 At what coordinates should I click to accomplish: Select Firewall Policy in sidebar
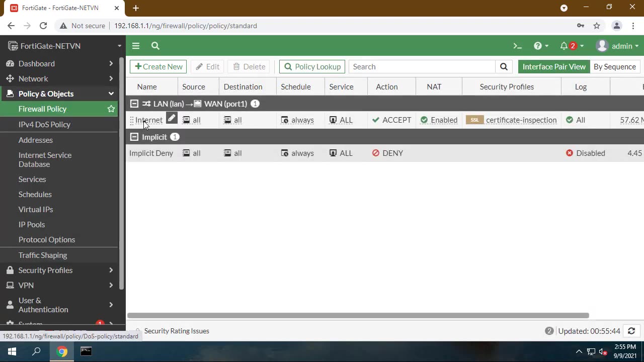42,109
